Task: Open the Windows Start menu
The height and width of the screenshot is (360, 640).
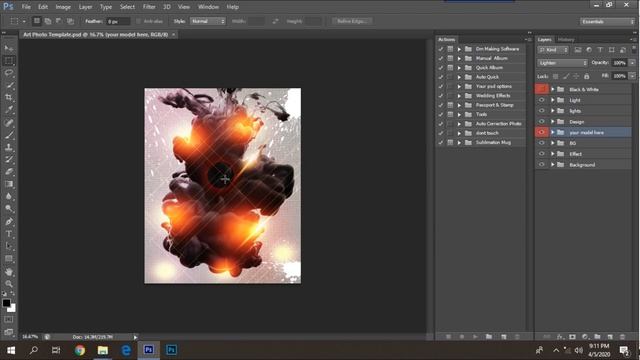Action: click(x=11, y=350)
